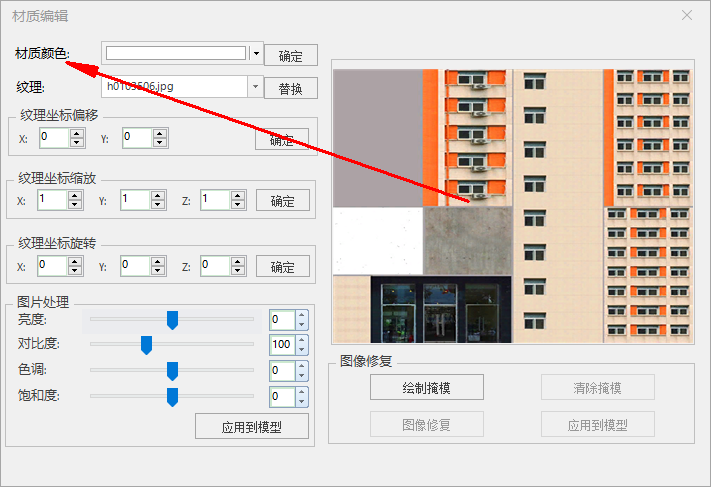Click the 纹理坐标缩放 X input field
Viewport: 711px width, 487px height.
click(x=53, y=200)
